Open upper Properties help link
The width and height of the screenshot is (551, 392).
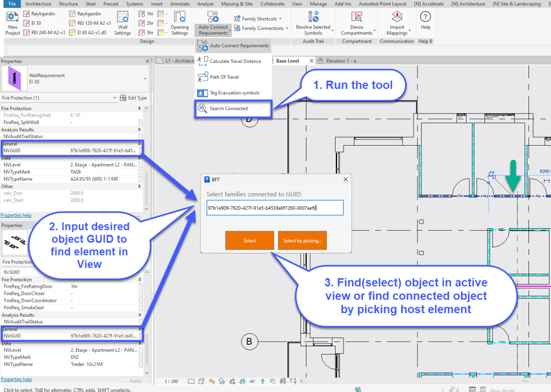tap(16, 215)
